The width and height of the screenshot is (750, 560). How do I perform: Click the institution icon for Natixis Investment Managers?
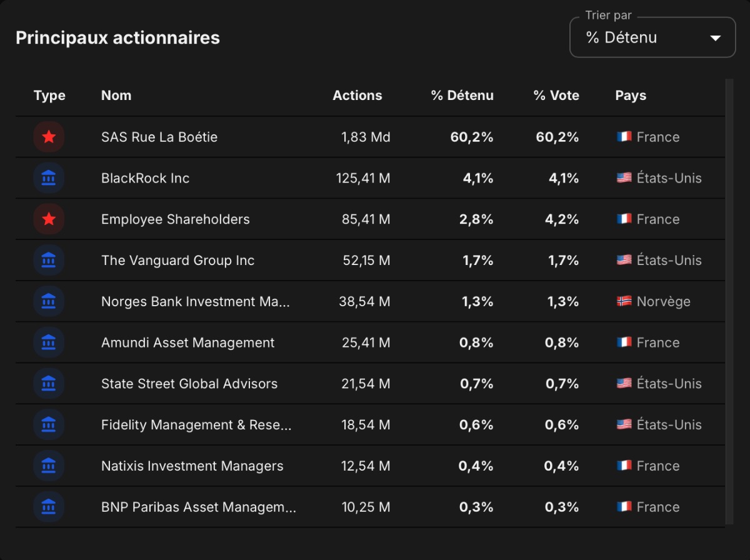click(49, 466)
